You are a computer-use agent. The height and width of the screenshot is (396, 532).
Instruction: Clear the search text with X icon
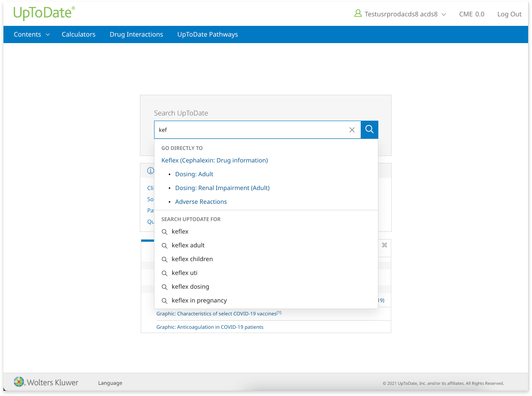[352, 130]
